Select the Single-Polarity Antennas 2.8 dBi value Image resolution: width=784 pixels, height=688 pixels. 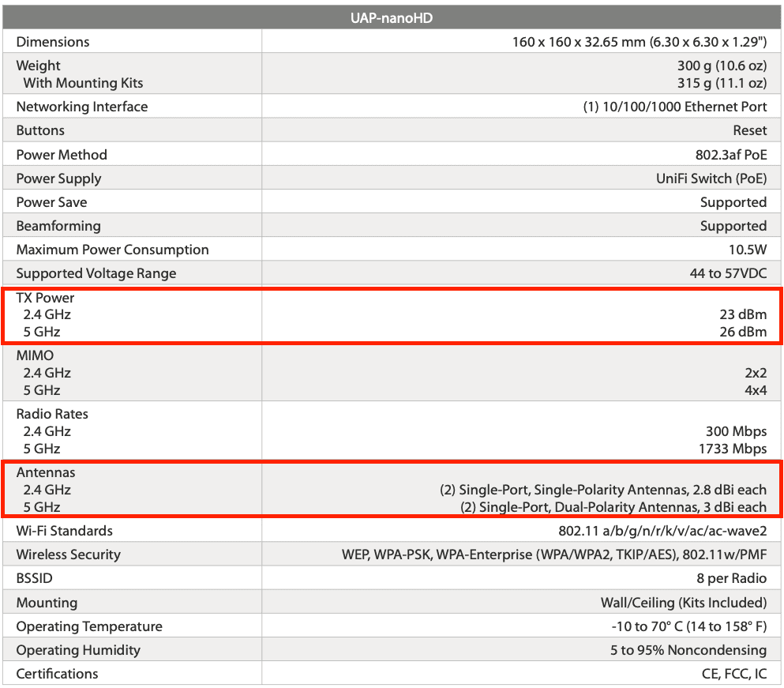[x=603, y=490]
